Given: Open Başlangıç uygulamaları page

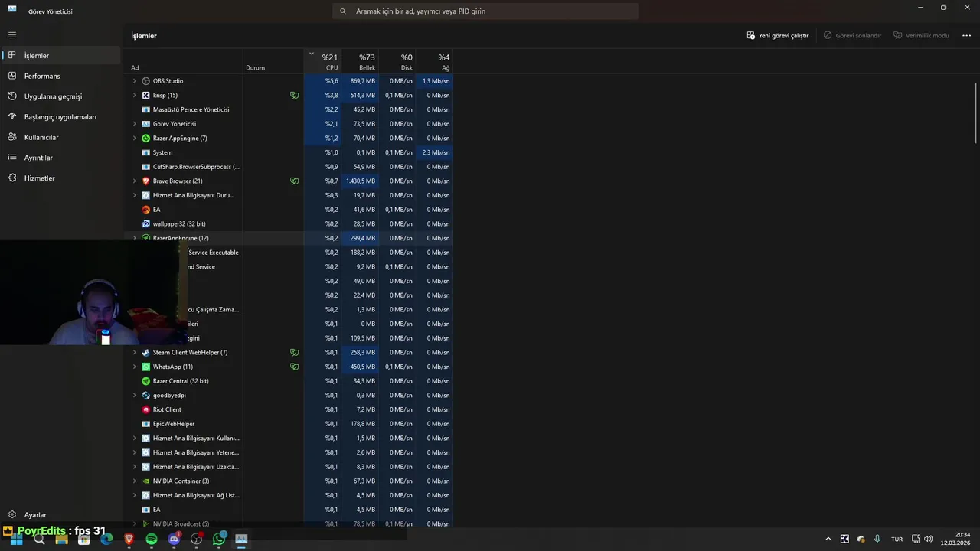Looking at the screenshot, I should (61, 117).
